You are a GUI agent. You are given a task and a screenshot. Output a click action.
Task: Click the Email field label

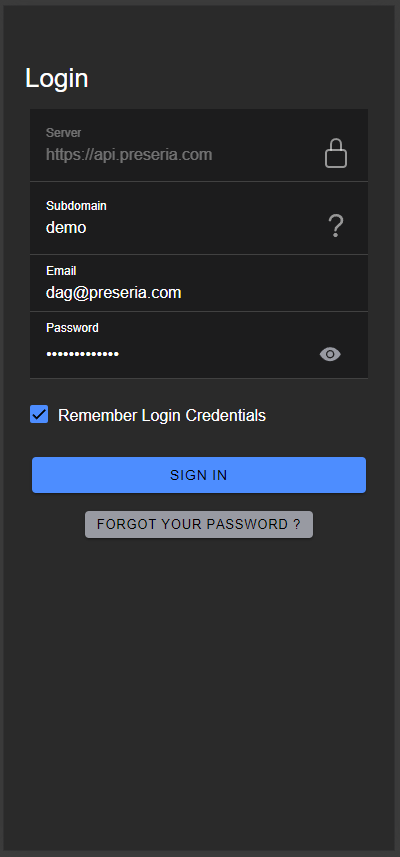click(x=61, y=271)
